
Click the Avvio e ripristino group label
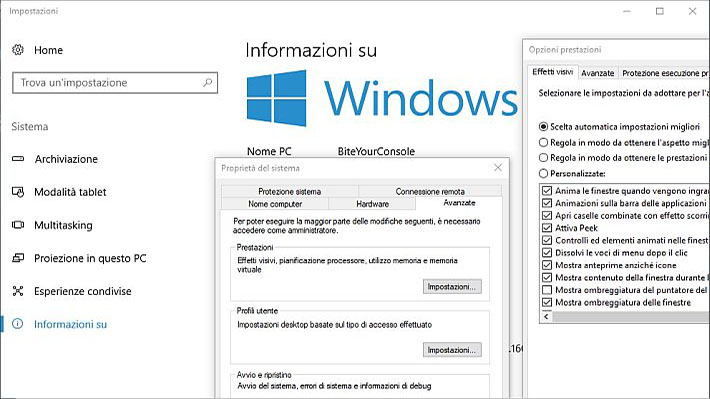264,375
